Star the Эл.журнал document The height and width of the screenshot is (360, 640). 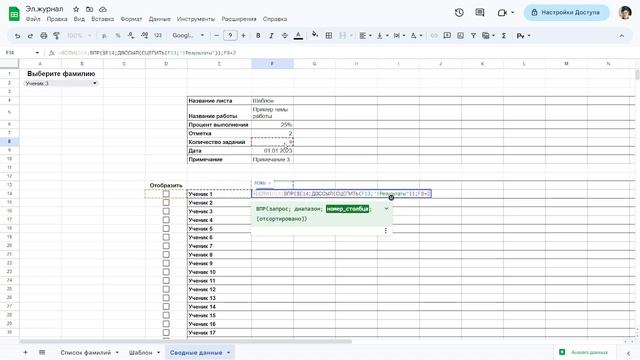click(76, 9)
